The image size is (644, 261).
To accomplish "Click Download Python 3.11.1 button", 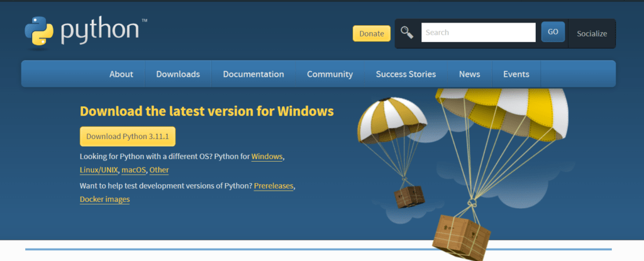I will point(128,136).
